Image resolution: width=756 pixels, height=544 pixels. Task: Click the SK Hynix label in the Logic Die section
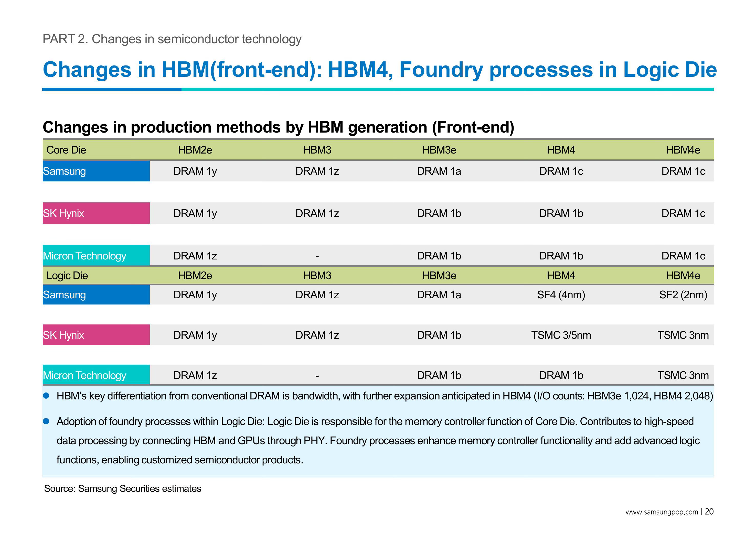coord(96,335)
